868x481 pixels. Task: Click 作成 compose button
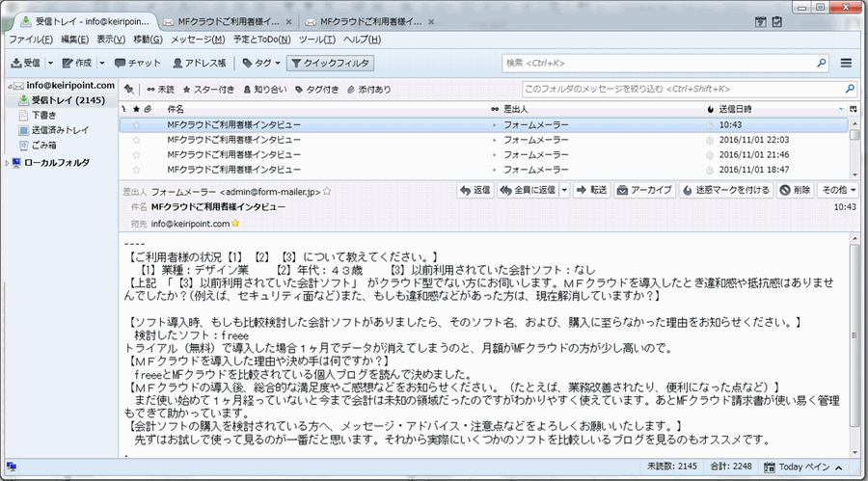pyautogui.click(x=77, y=63)
